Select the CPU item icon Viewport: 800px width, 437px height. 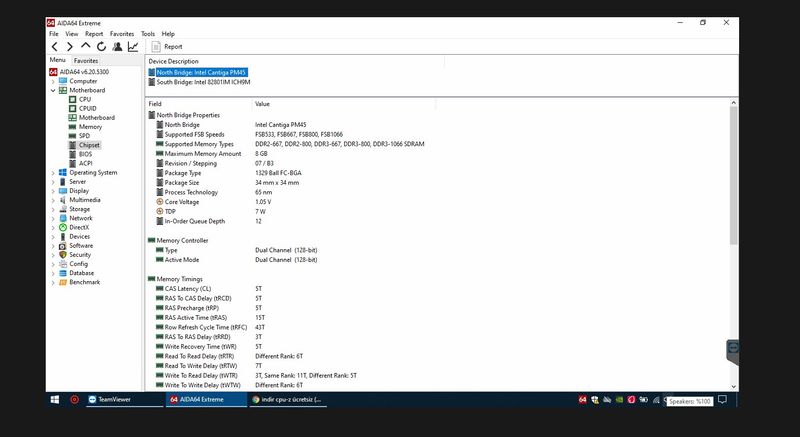tap(72, 99)
